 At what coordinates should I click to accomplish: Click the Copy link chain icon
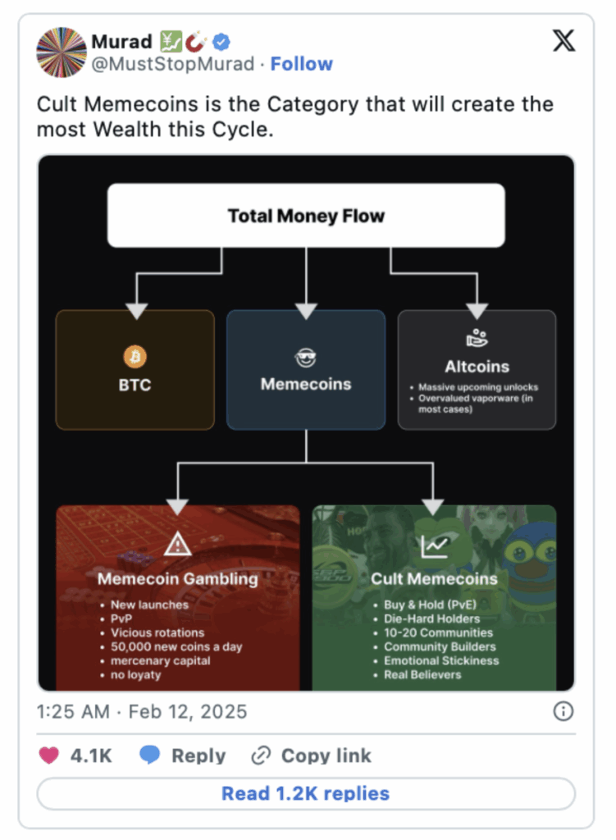(x=261, y=756)
